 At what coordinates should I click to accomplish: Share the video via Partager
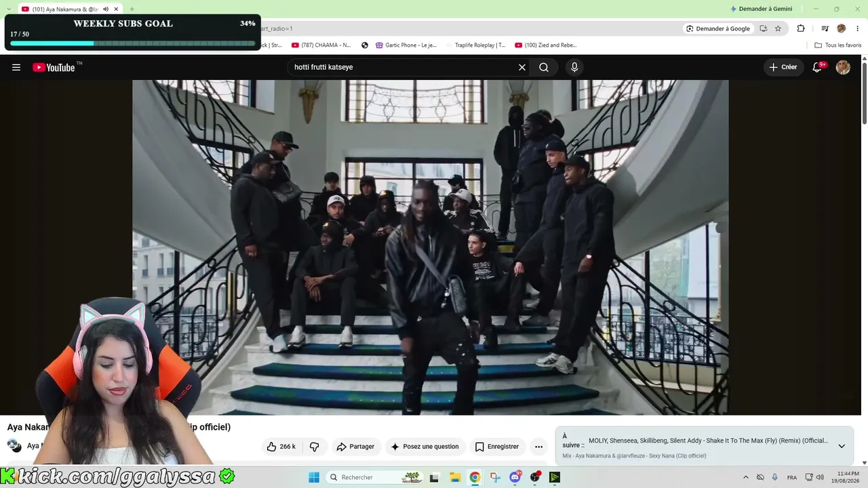(x=355, y=447)
